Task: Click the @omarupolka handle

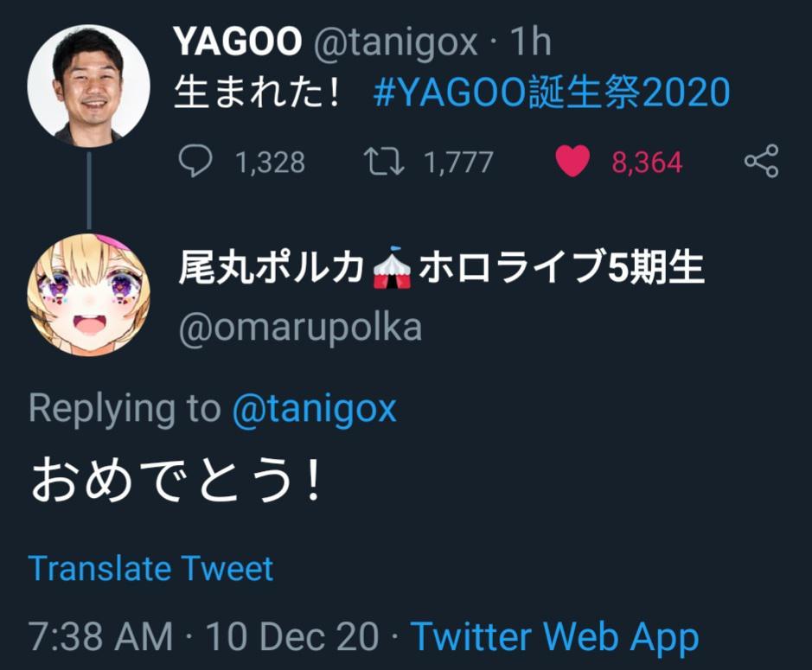Action: 300,328
